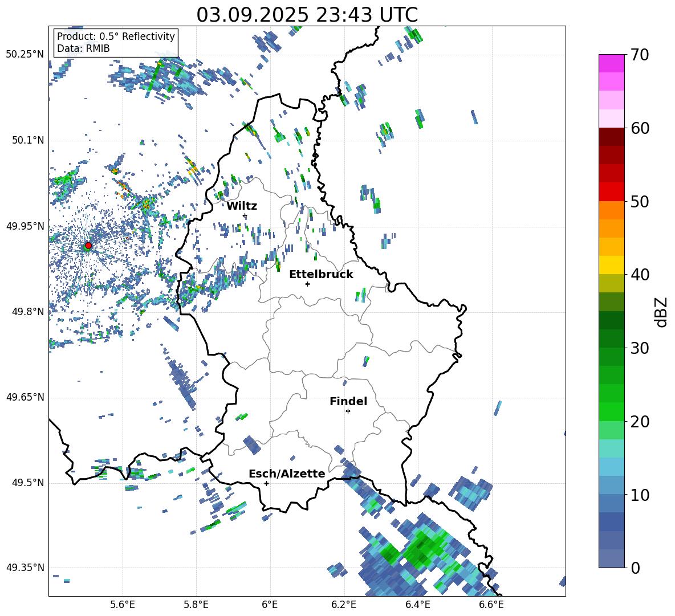Click the 6.4°E longitude label
This screenshot has height=616, width=675.
tap(417, 605)
